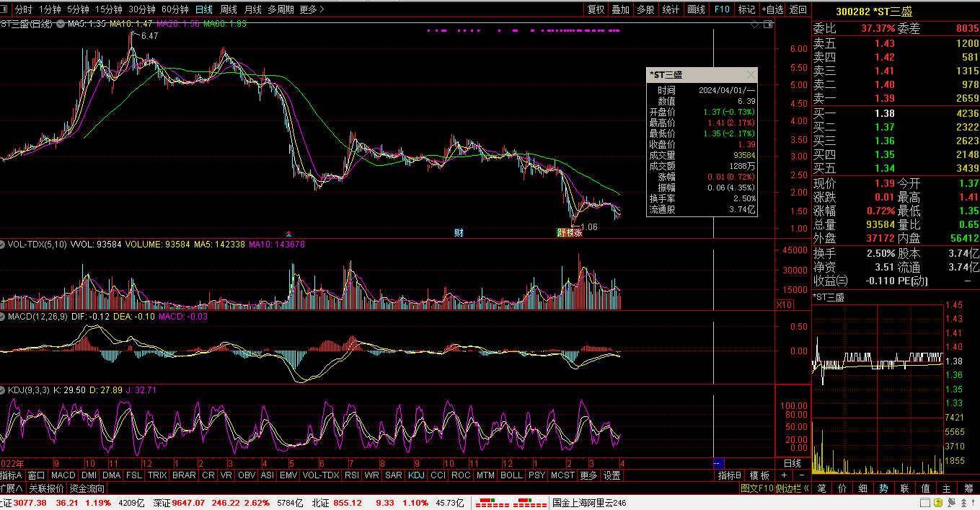The image size is (980, 510).
Task: Expand 更多 periods dropdown at top
Action: [x=312, y=9]
